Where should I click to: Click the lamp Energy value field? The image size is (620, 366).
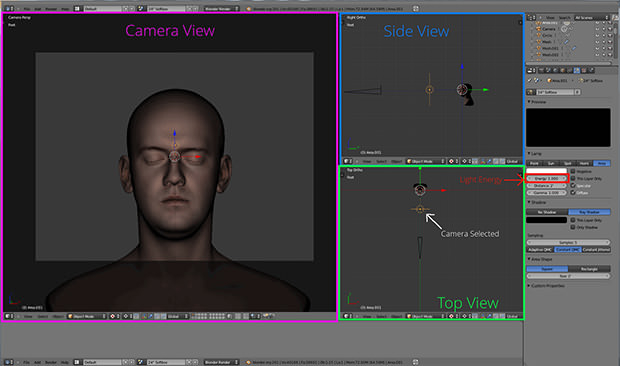[x=547, y=178]
